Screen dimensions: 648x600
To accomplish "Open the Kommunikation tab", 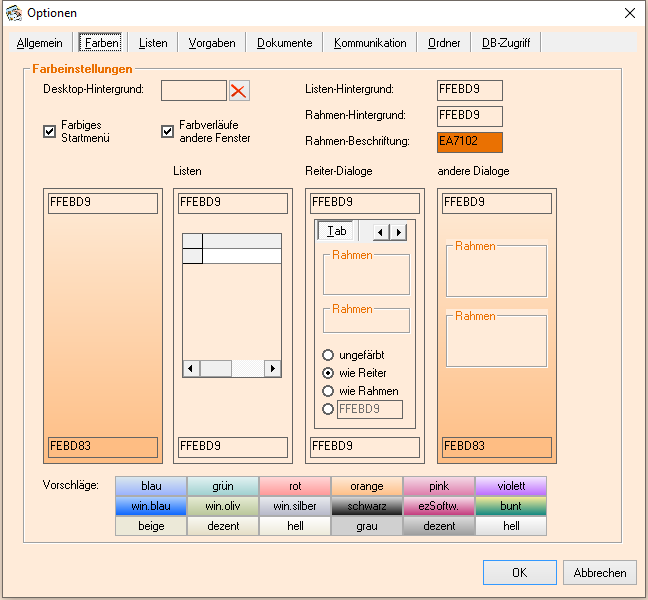I will click(370, 43).
